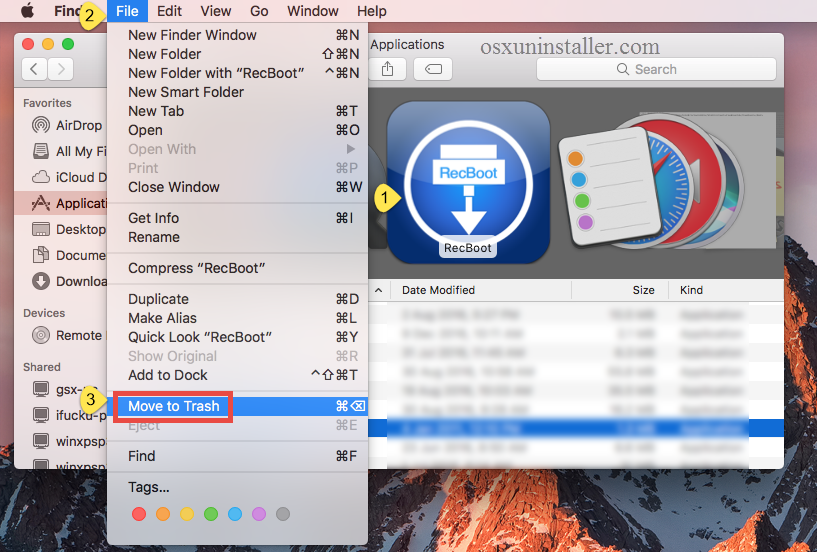
Task: Choose Tags... menu item
Action: point(237,487)
